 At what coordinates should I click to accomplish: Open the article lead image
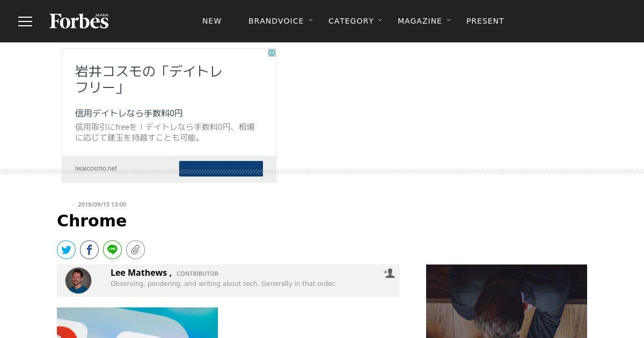pyautogui.click(x=137, y=322)
